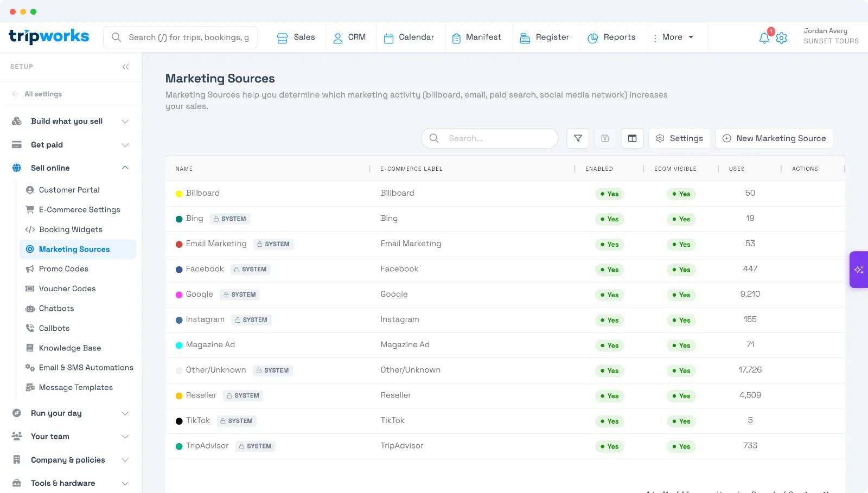This screenshot has height=493, width=868.
Task: Sort by the Uses column header
Action: coord(736,169)
